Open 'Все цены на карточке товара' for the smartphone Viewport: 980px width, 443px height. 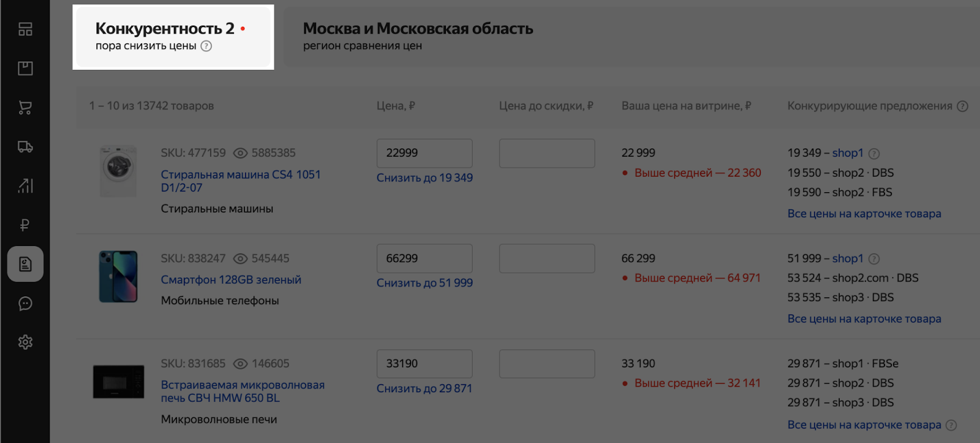(x=864, y=318)
